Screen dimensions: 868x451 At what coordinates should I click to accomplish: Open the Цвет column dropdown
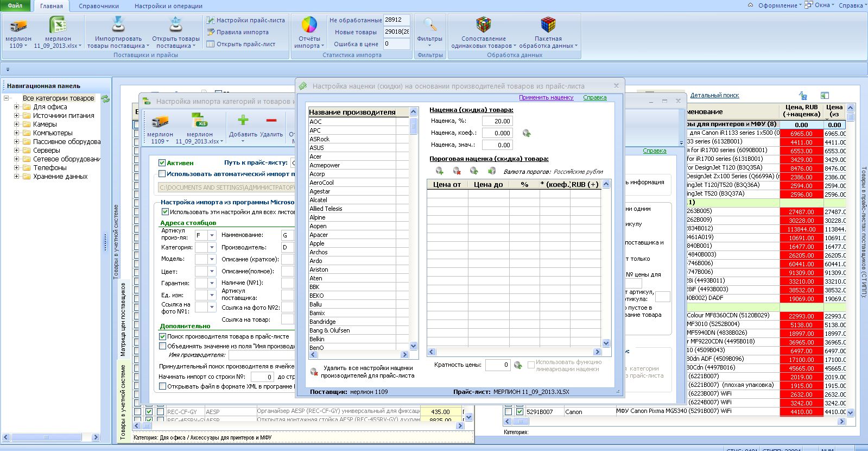(x=212, y=271)
